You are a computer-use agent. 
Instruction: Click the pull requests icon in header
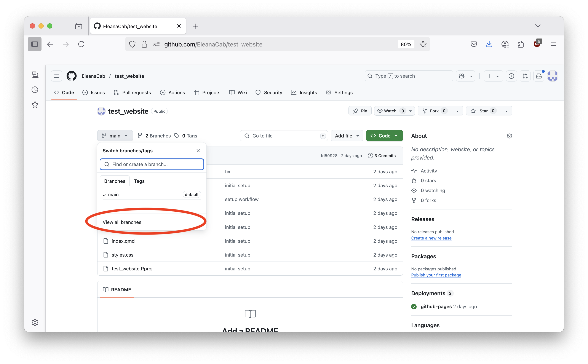tap(525, 76)
